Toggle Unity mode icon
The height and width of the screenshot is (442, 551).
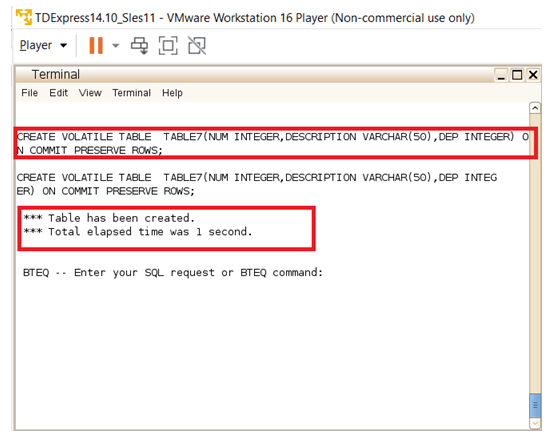(x=197, y=46)
